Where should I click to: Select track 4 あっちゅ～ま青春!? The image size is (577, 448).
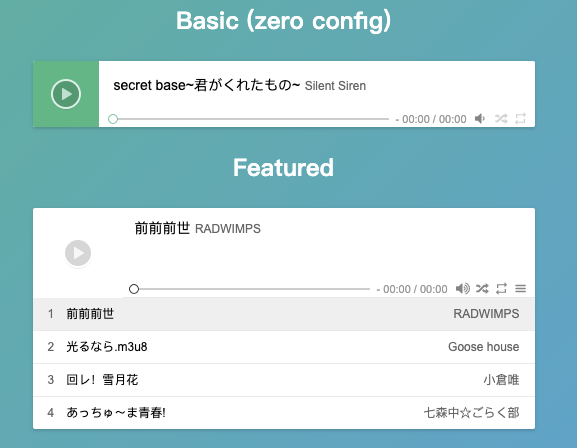click(x=284, y=413)
